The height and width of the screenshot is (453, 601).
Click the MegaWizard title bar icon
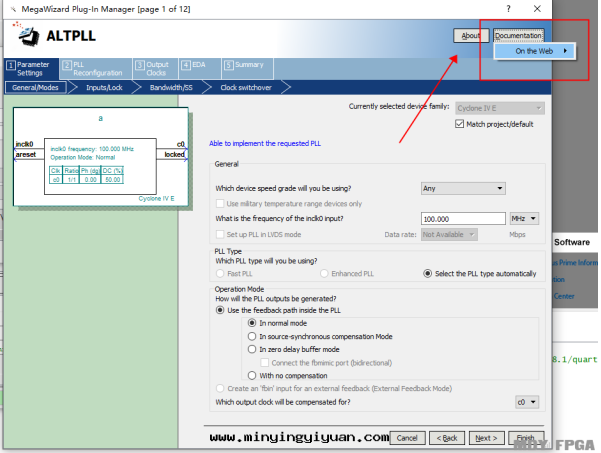tap(8, 9)
